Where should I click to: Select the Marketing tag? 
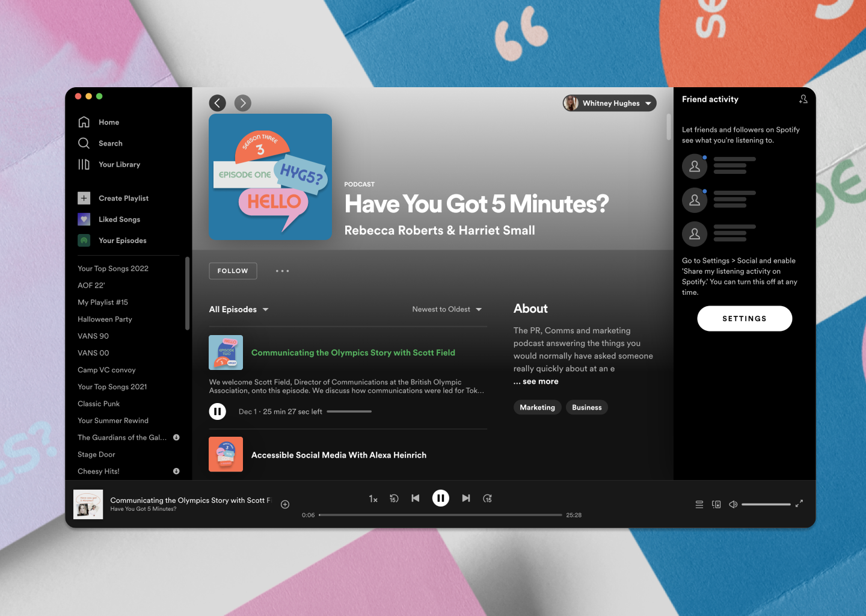pos(537,407)
